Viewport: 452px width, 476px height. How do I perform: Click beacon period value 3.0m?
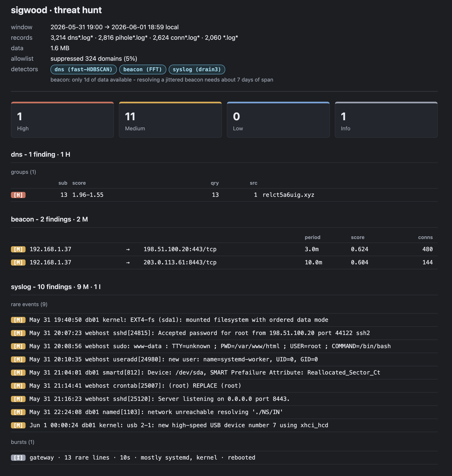[x=311, y=249]
